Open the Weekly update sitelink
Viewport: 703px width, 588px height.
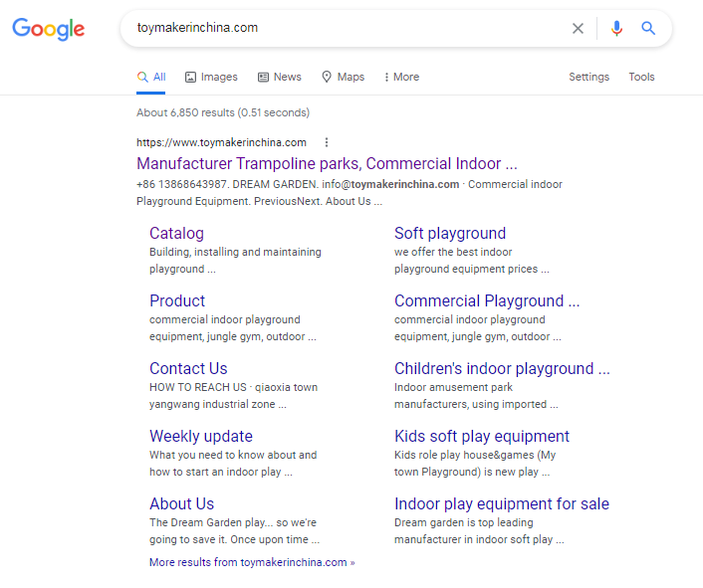tap(201, 436)
